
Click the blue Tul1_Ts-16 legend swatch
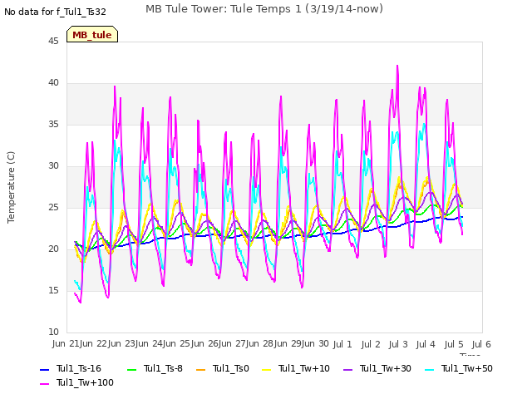44,369
